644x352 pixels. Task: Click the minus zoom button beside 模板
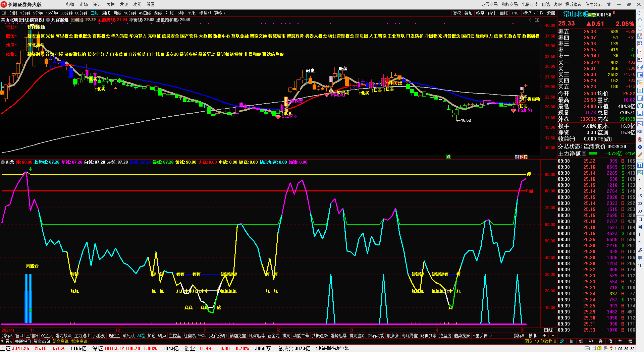(x=553, y=336)
